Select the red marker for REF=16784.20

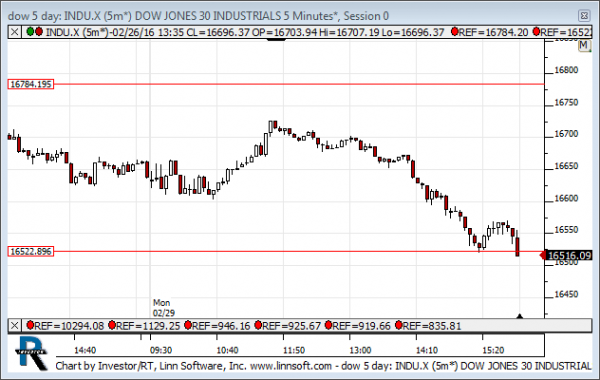pos(455,32)
